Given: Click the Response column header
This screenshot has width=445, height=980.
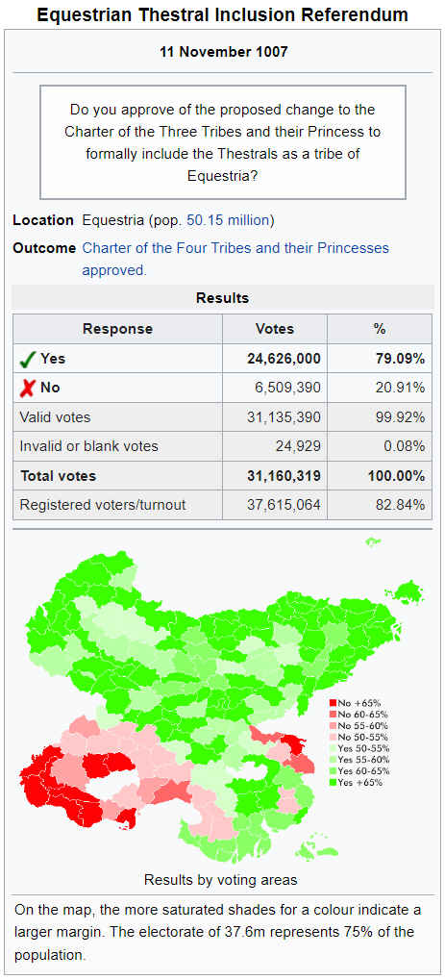Looking at the screenshot, I should coord(117,329).
